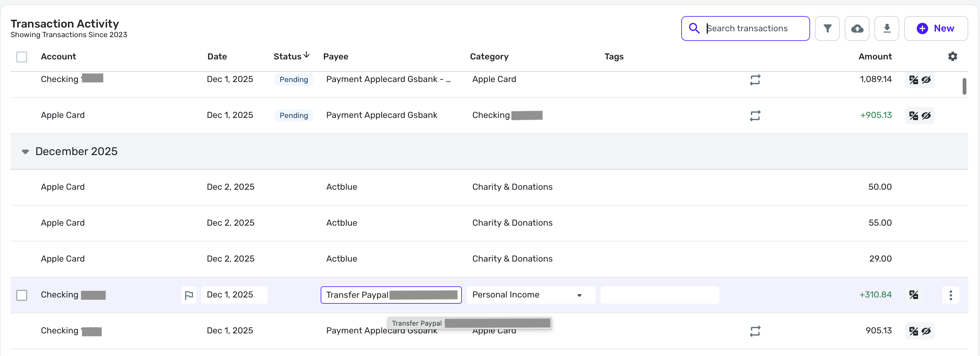Click the New transaction button
980x356 pixels.
(935, 28)
